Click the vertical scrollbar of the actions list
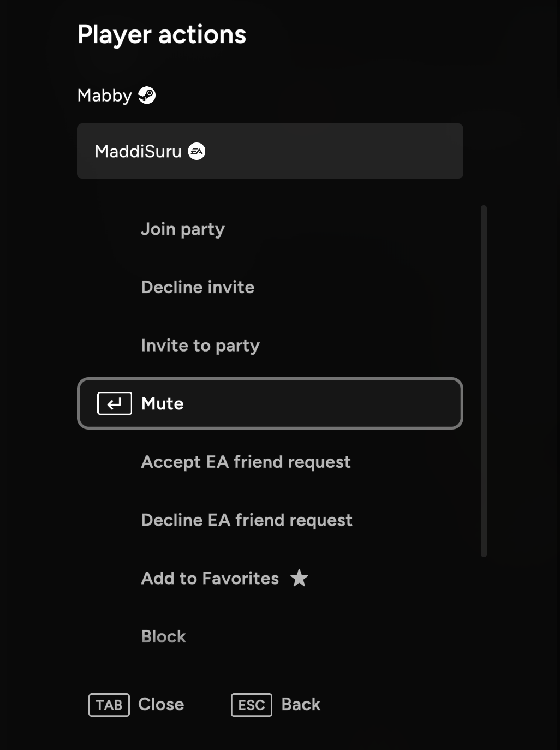 pyautogui.click(x=484, y=381)
